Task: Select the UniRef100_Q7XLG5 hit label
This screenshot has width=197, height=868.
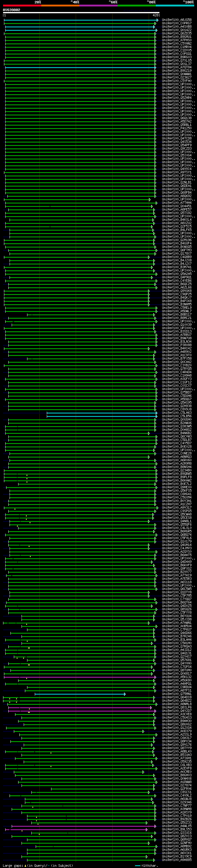Action: tap(177, 60)
